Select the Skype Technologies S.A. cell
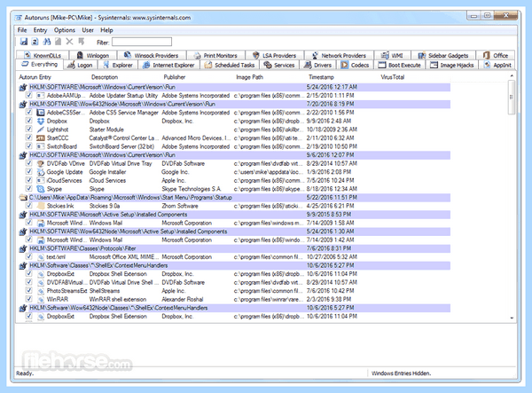 tap(192, 189)
